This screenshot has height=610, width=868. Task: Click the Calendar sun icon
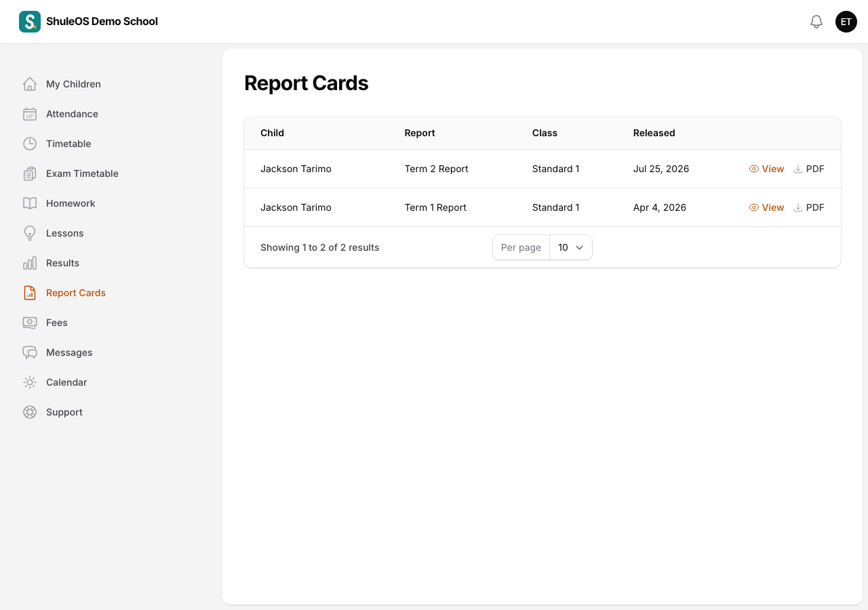point(30,382)
